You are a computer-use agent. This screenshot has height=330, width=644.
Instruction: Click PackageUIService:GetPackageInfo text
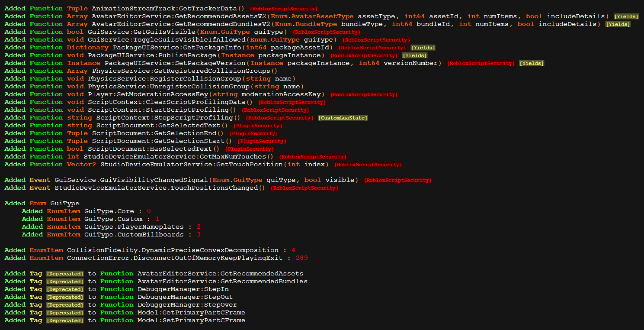click(x=177, y=47)
